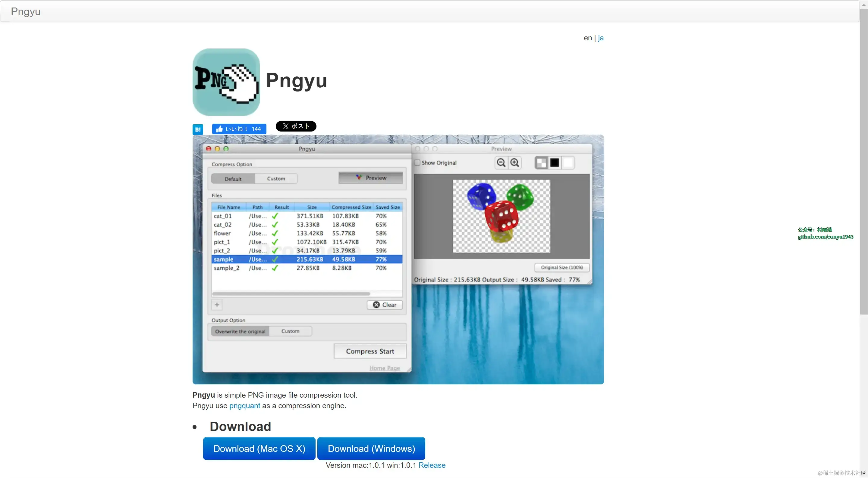This screenshot has width=868, height=478.
Task: Click the zoom out magnifier icon
Action: pos(501,163)
